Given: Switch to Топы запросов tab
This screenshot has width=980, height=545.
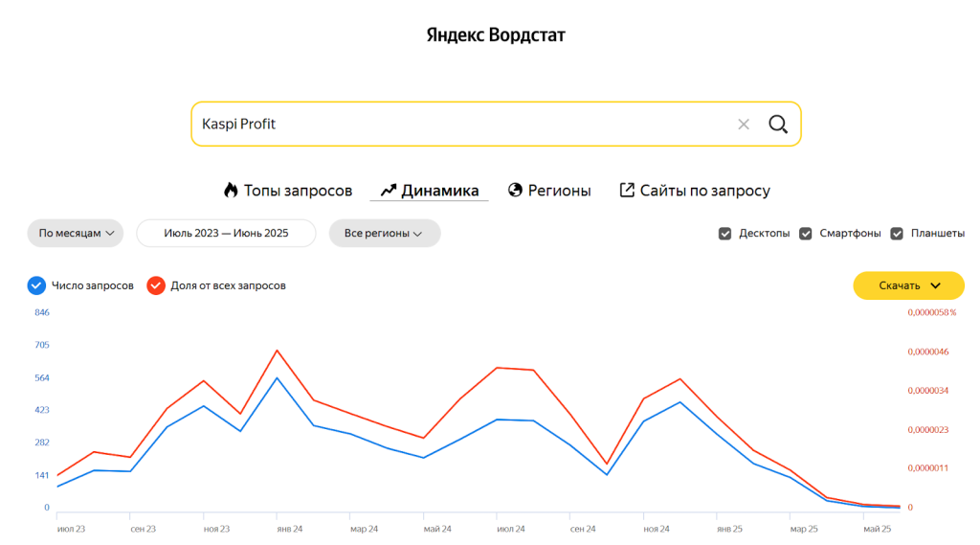Looking at the screenshot, I should coord(298,191).
